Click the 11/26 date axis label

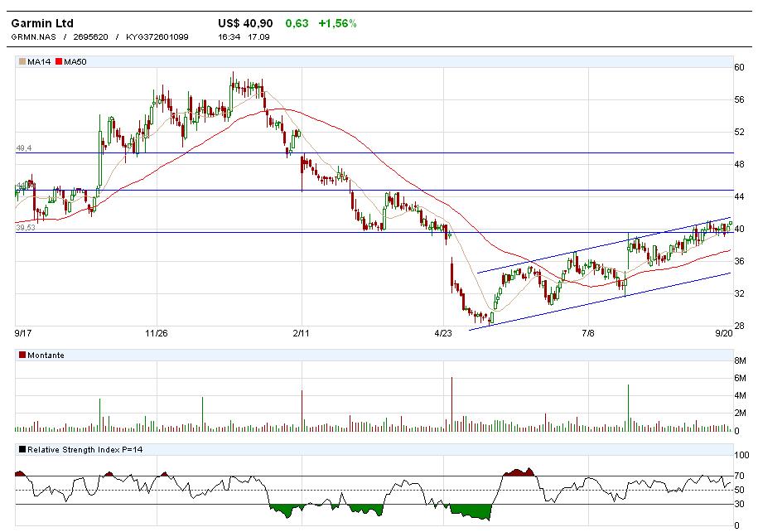tap(156, 333)
